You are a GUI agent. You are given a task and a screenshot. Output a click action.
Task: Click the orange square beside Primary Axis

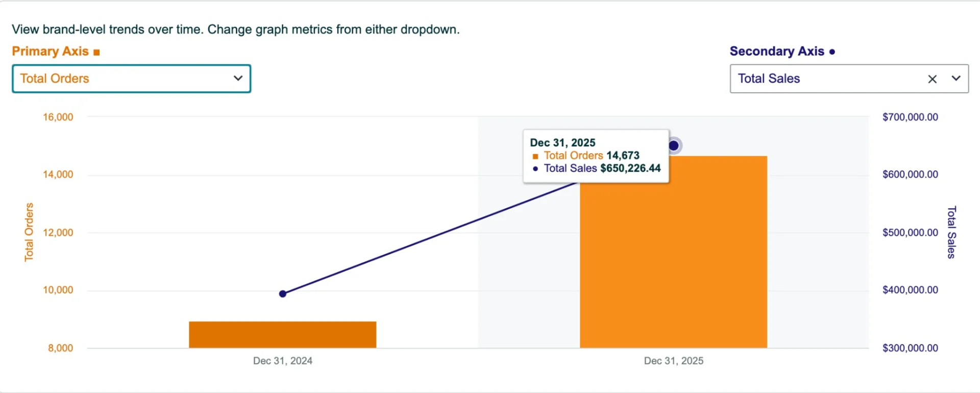pyautogui.click(x=96, y=52)
